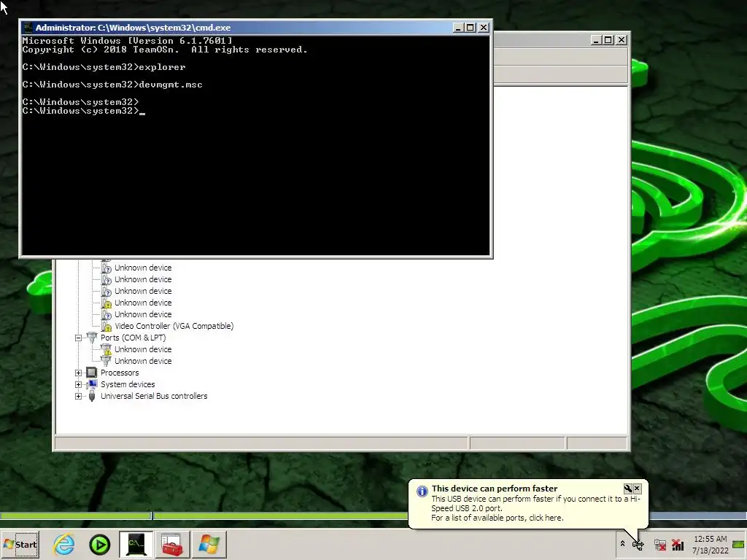Select the first Unknown device label under Ports
The image size is (747, 560).
point(143,349)
